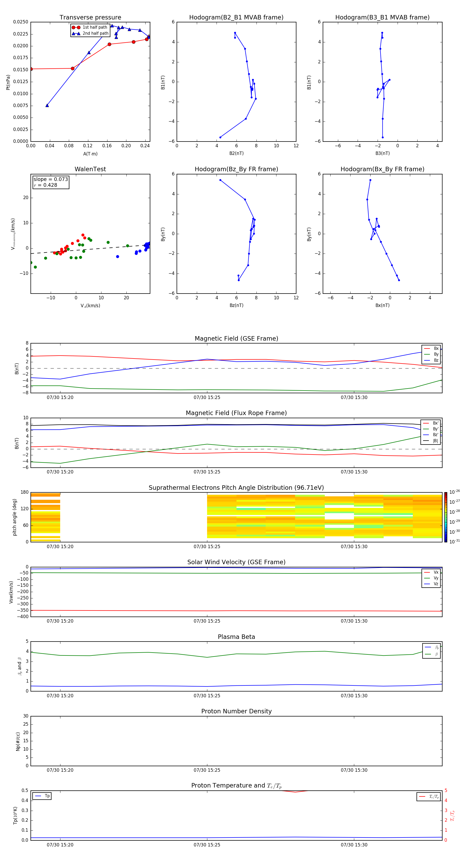The width and height of the screenshot is (473, 868).
Task: Click the 'Hodogram(Bz_By FR frame)' title
Action: coord(236,169)
